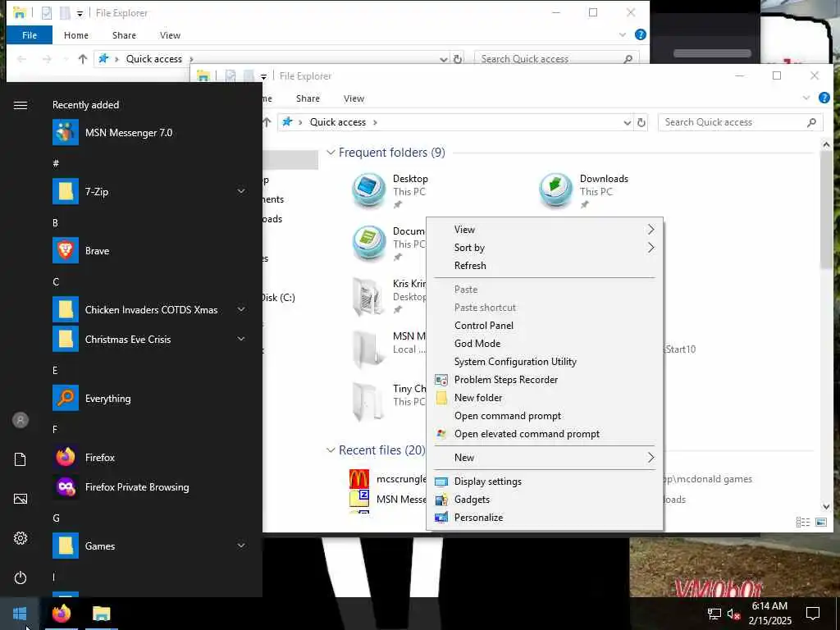Switch to large icons view button
Image resolution: width=840 pixels, height=630 pixels.
[x=820, y=522]
